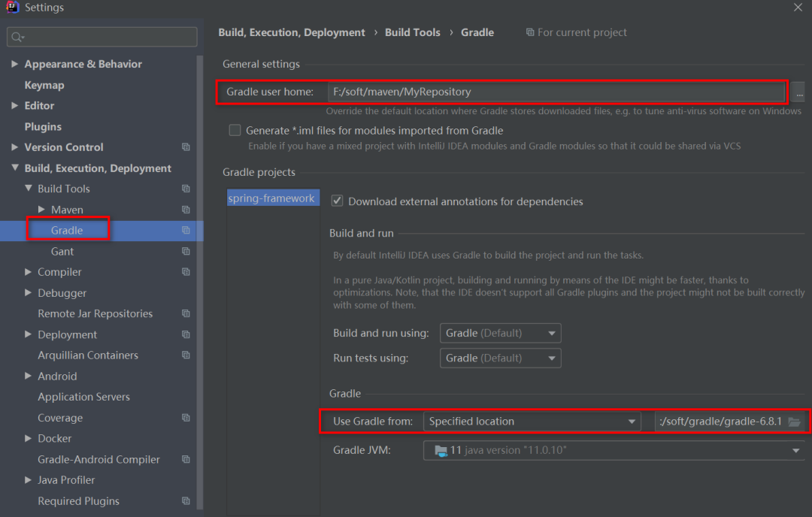Select Gradle in settings tree
Image resolution: width=812 pixels, height=517 pixels.
67,230
